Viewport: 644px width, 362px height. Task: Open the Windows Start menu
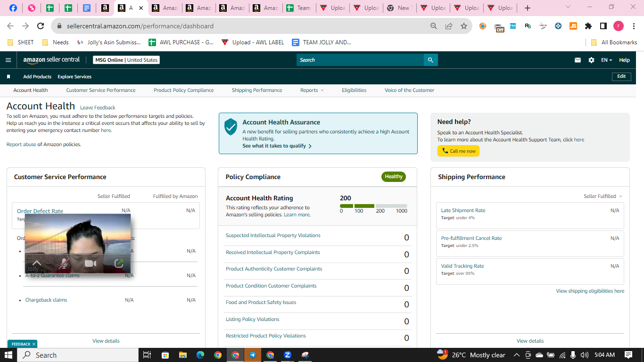coord(8,355)
